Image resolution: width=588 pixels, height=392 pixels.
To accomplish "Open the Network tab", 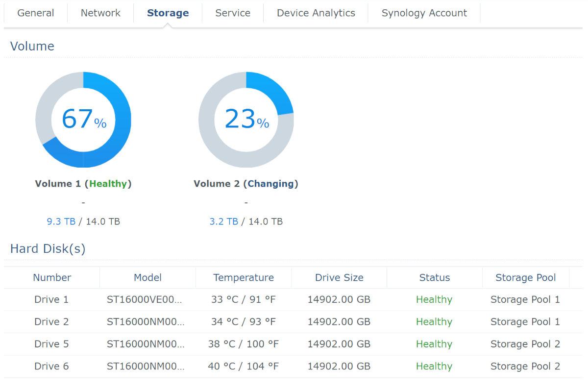I will pyautogui.click(x=100, y=13).
